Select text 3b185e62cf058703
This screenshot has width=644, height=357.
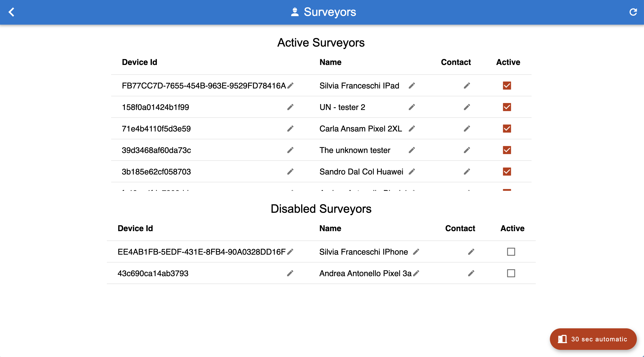coord(156,172)
